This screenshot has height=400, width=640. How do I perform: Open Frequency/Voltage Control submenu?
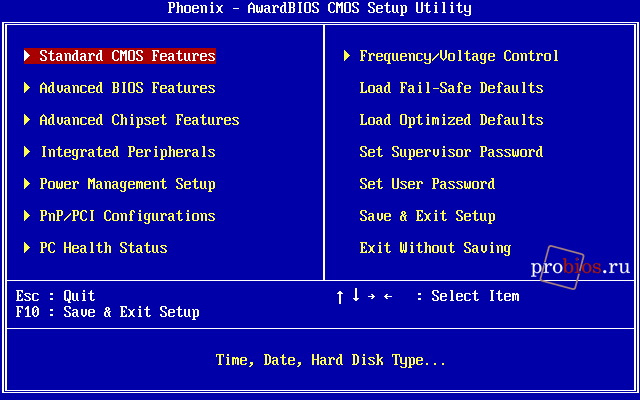click(x=459, y=56)
